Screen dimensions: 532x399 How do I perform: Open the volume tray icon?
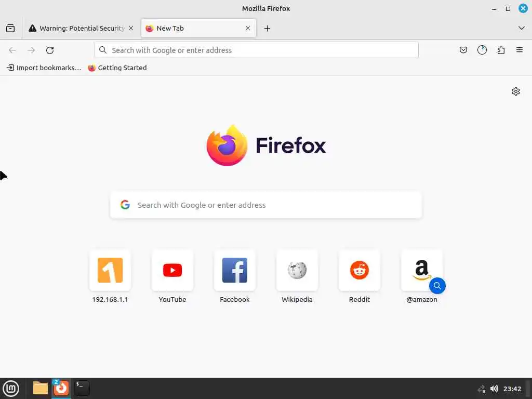pos(495,389)
